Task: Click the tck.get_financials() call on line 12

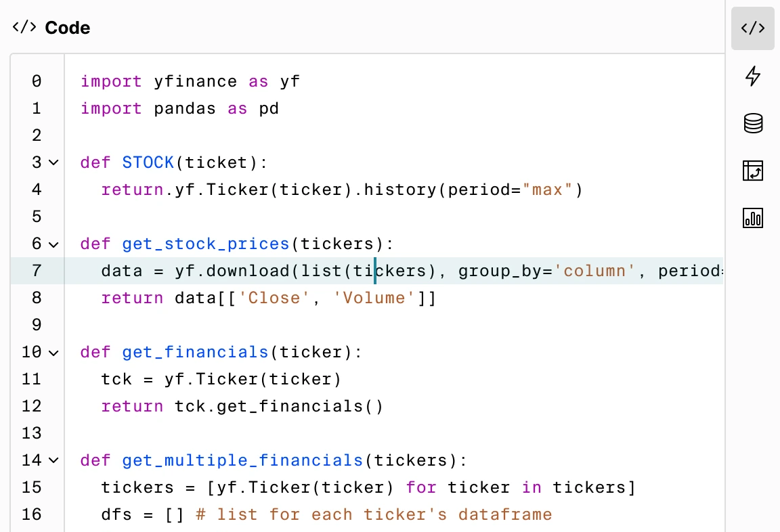Action: (279, 406)
